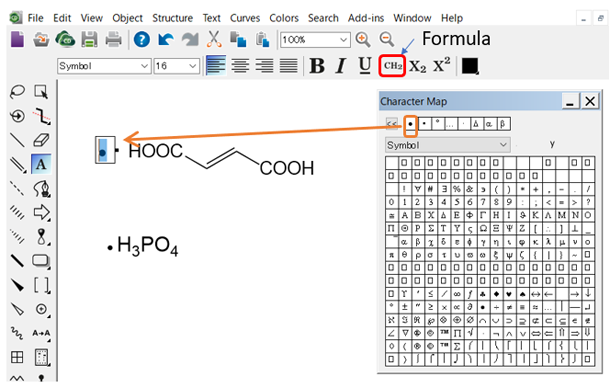The image size is (610, 388).
Task: Pick the Hashed Bond tool
Action: 17,212
